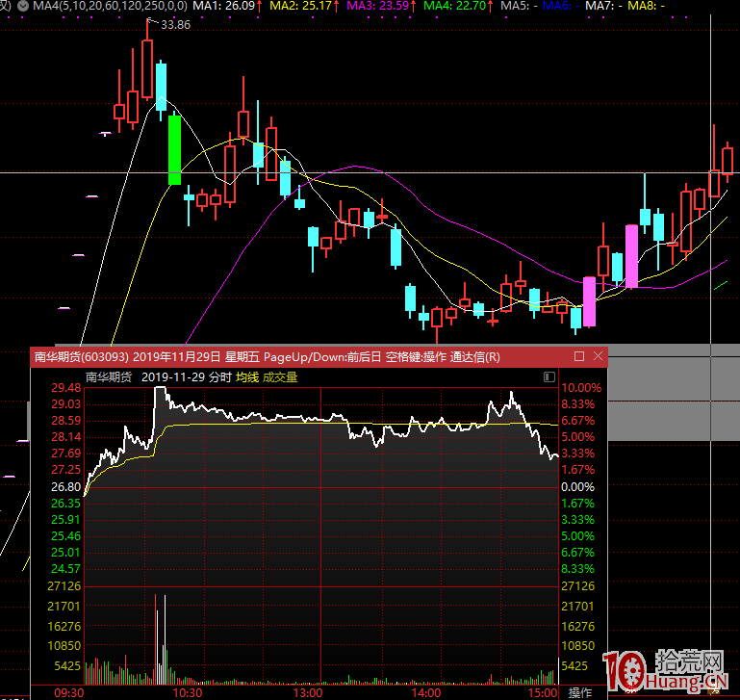The height and width of the screenshot is (700, 740).
Task: Click the 南华期货 name in chart header
Action: [x=109, y=376]
